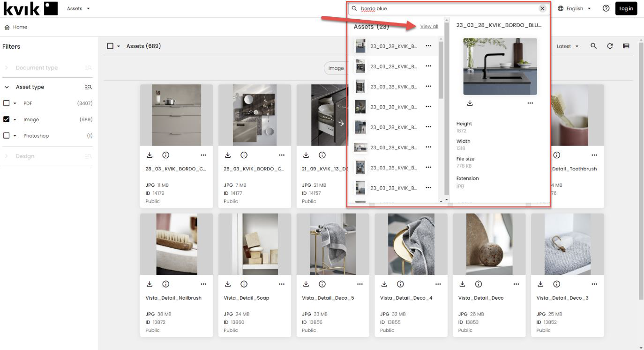
Task: Download the previewed BORDO_BLU image
Action: 470,103
